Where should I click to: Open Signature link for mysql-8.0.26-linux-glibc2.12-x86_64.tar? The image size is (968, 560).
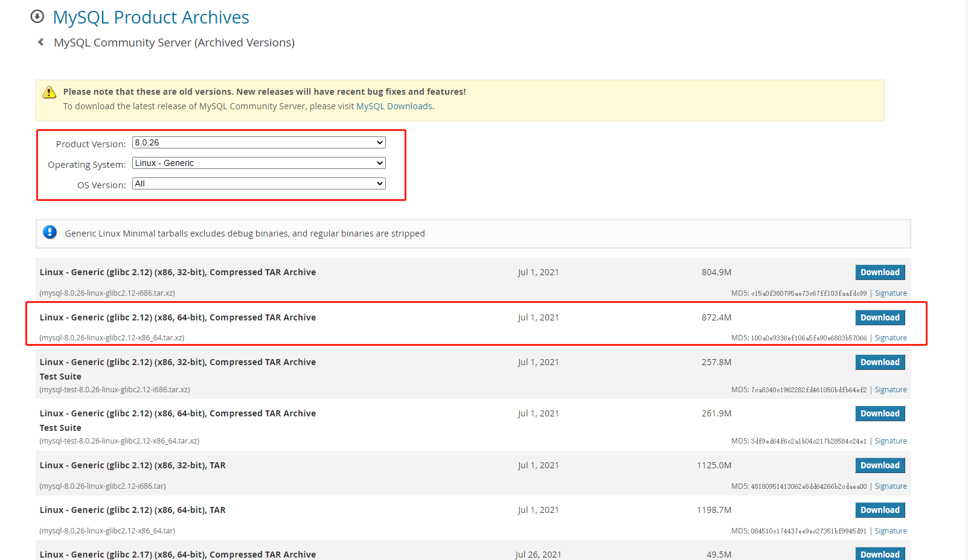click(x=891, y=531)
